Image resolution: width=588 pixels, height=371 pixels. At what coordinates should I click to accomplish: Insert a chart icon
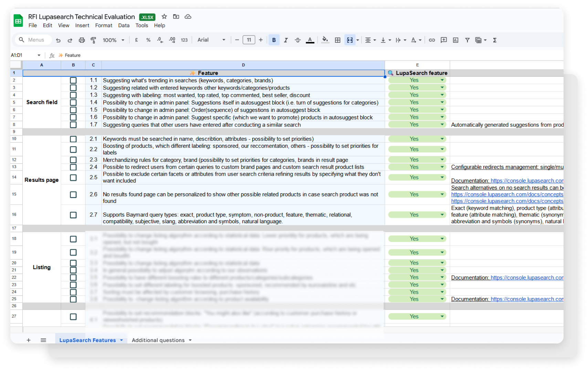coord(456,40)
